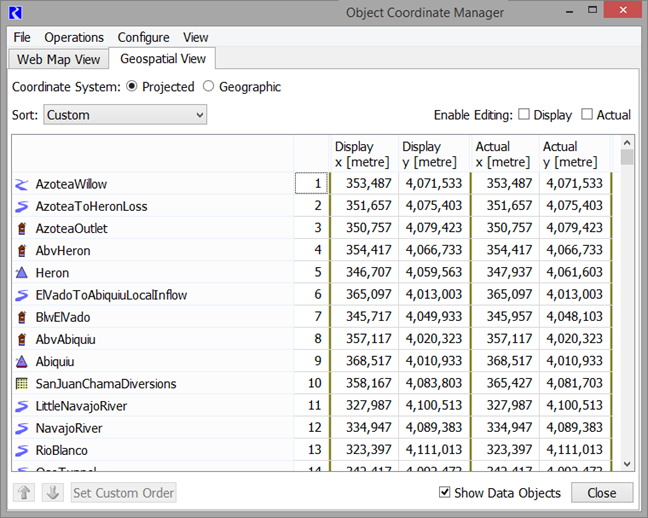This screenshot has height=518, width=648.
Task: Click the vertical scrollbar down arrow
Action: [627, 464]
